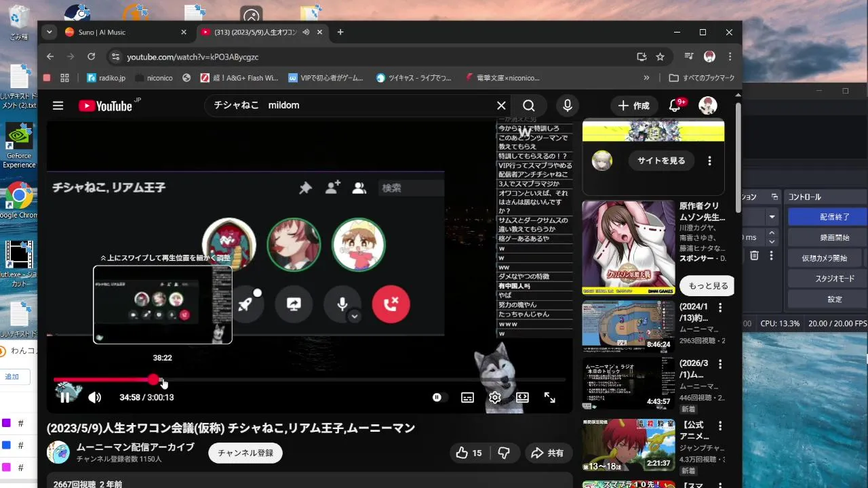The height and width of the screenshot is (488, 868).
Task: Open options for the (2026/3/1) video
Action: (x=720, y=364)
